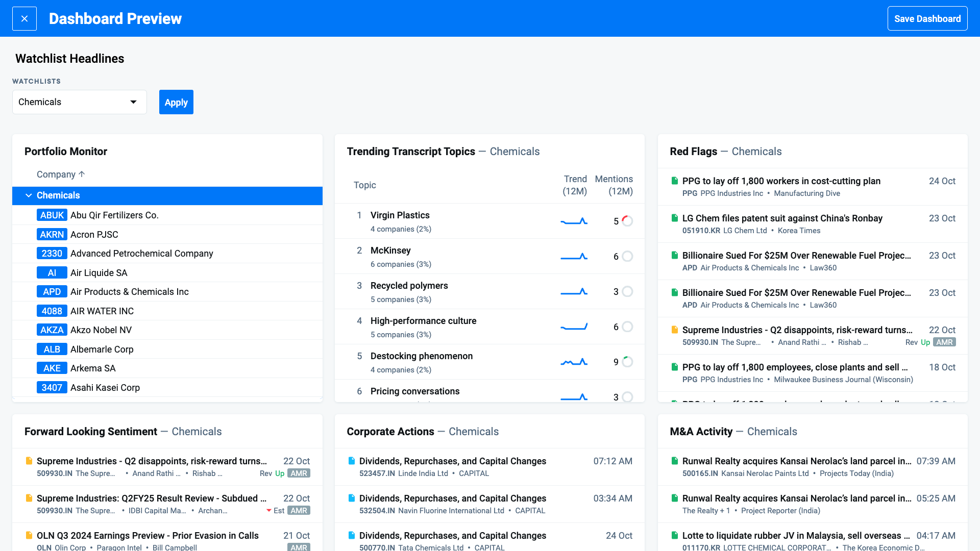Click Destocking phenomenon mentions ring indicator
Screen dimensions: 980x551
627,362
